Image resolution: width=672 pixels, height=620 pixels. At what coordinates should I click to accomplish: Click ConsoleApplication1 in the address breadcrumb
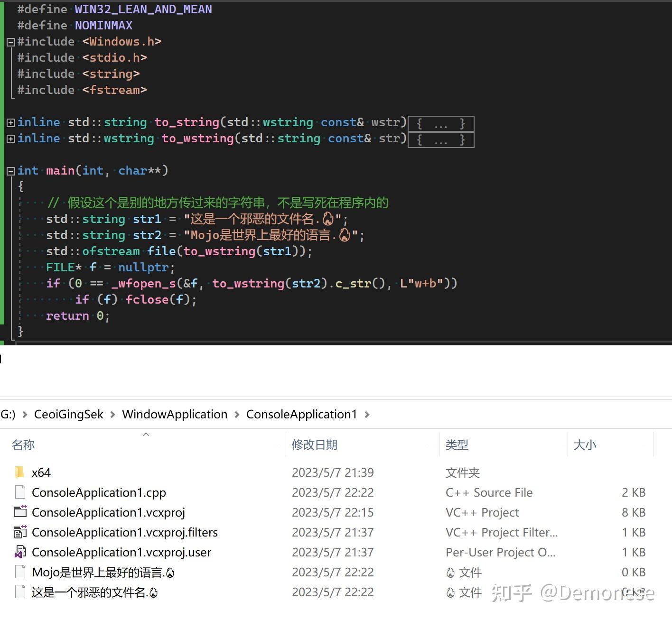301,414
